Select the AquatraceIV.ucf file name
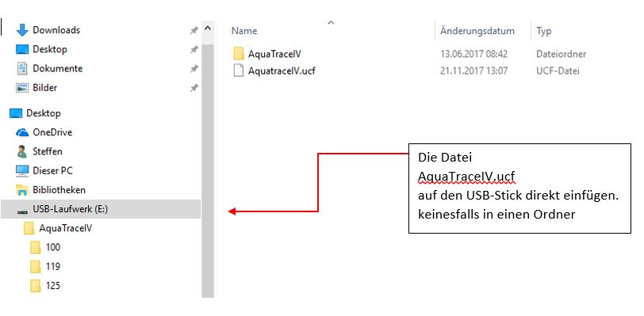The height and width of the screenshot is (316, 644). pos(282,71)
